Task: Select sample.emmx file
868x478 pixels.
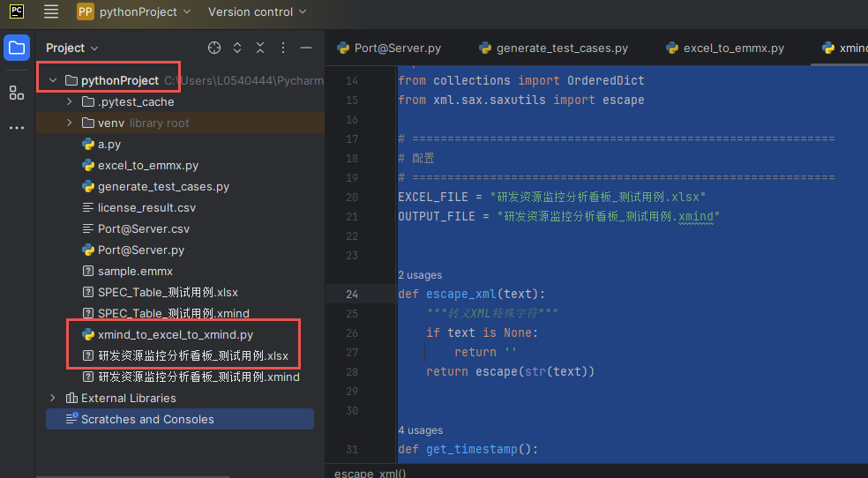Action: [x=135, y=271]
